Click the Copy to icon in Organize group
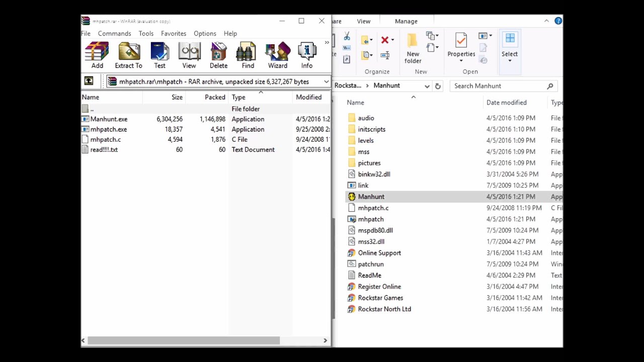 point(365,55)
